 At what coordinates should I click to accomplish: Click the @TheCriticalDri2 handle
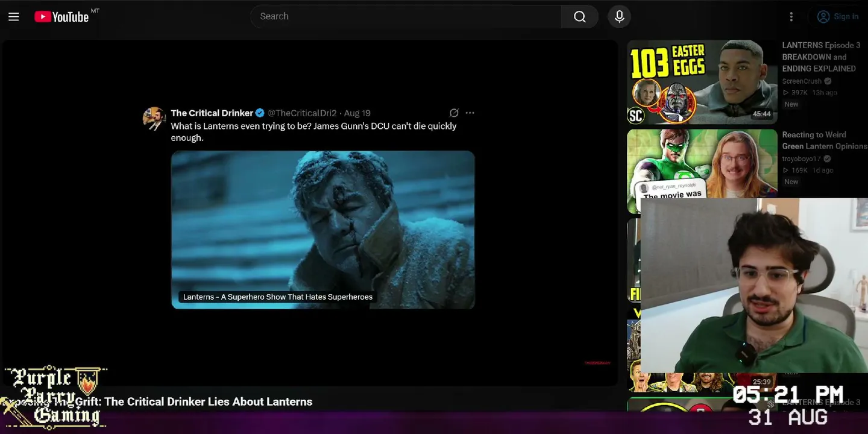302,113
